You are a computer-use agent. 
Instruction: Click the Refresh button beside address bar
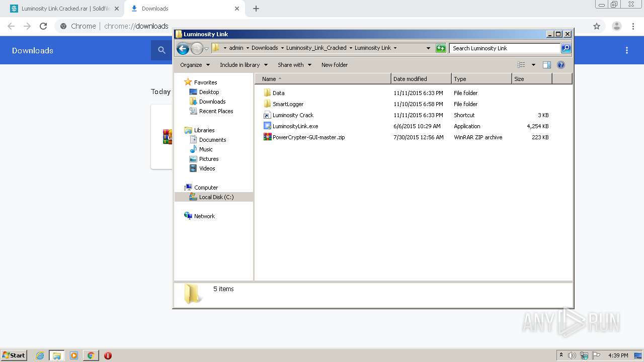point(441,48)
